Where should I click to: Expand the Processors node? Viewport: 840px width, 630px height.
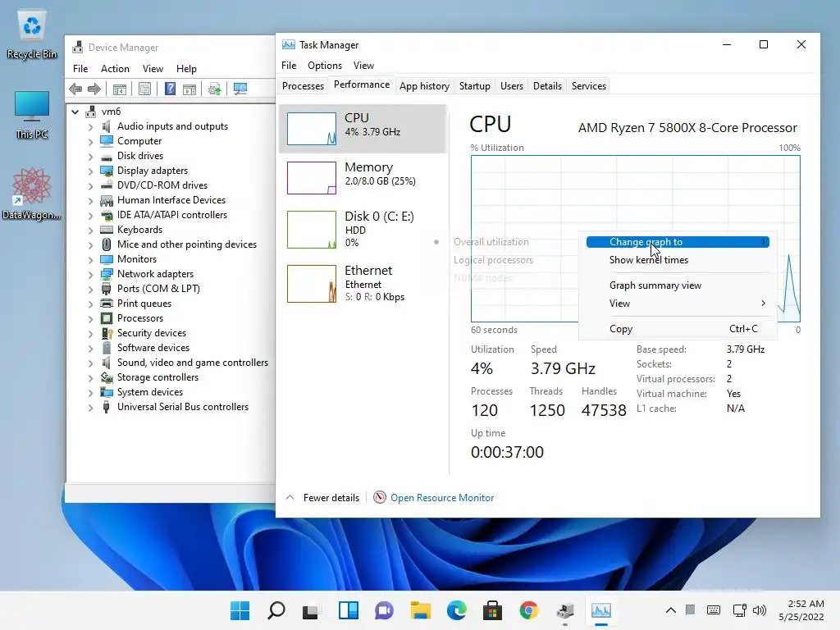90,319
